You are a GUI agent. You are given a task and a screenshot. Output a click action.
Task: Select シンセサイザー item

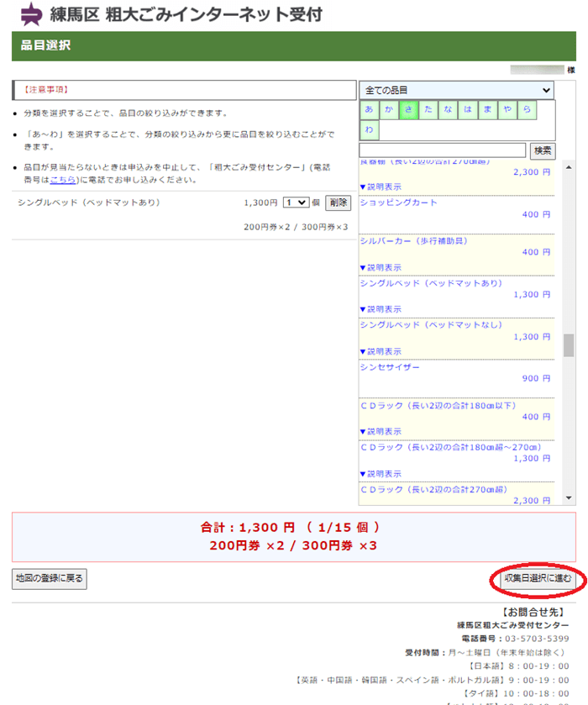tap(390, 367)
